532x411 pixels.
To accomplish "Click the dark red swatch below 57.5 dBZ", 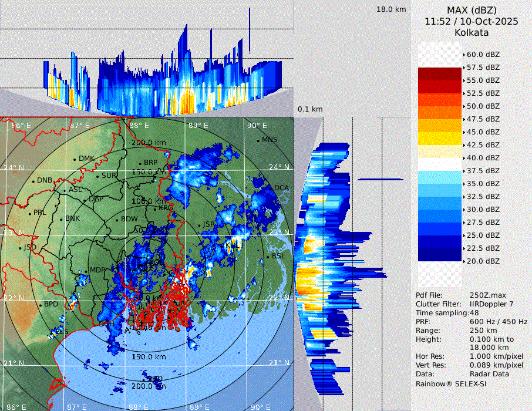I will coord(440,74).
